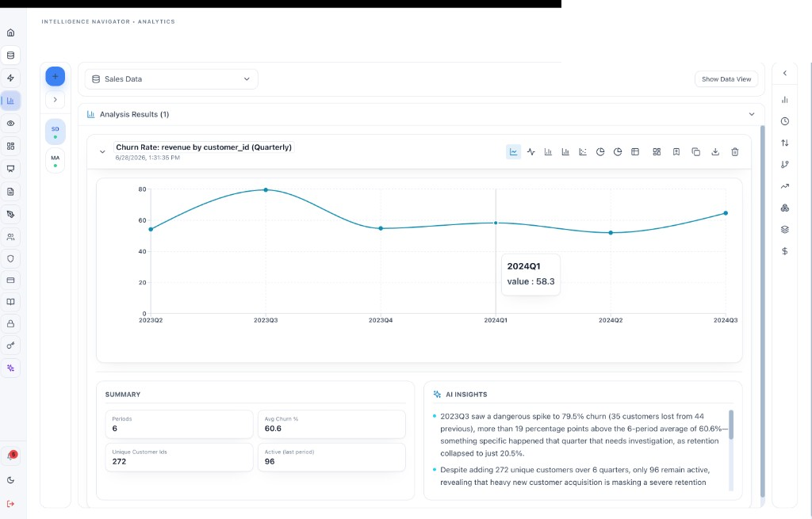Switch chart to activity pulse view

(x=530, y=152)
